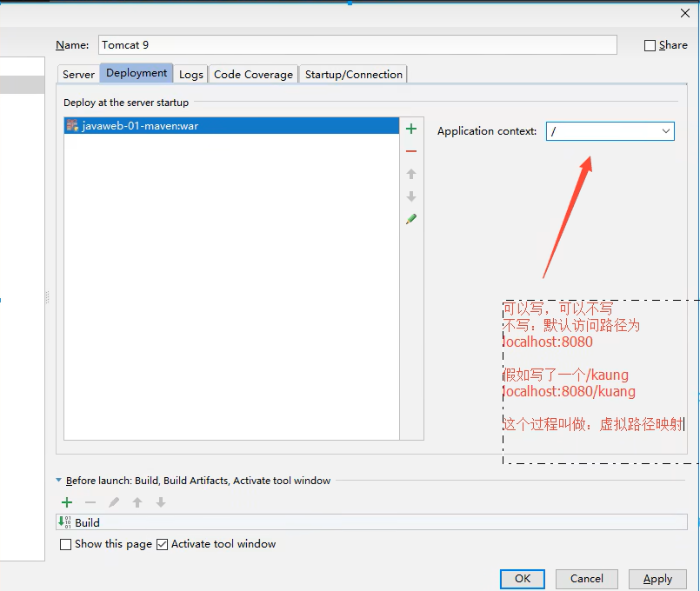Click the javaweb-01-maven:war artifact icon
700x591 pixels.
tap(72, 125)
